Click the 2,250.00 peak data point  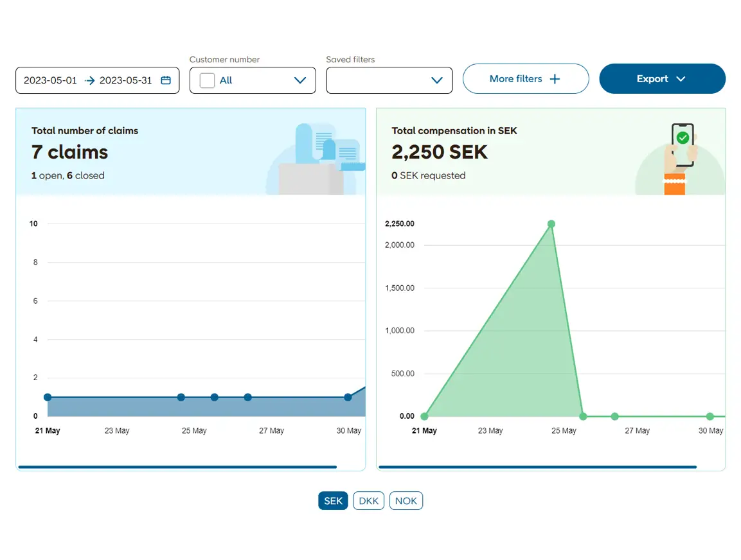[x=551, y=224]
